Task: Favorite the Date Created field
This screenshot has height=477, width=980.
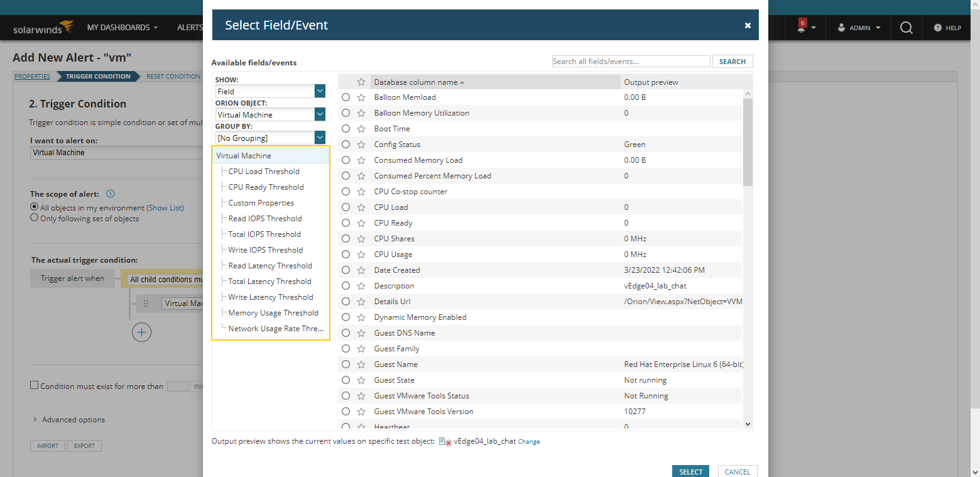Action: pos(361,270)
